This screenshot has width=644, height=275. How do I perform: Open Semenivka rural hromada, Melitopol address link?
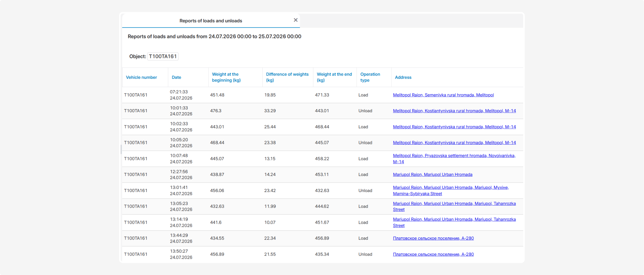[443, 95]
